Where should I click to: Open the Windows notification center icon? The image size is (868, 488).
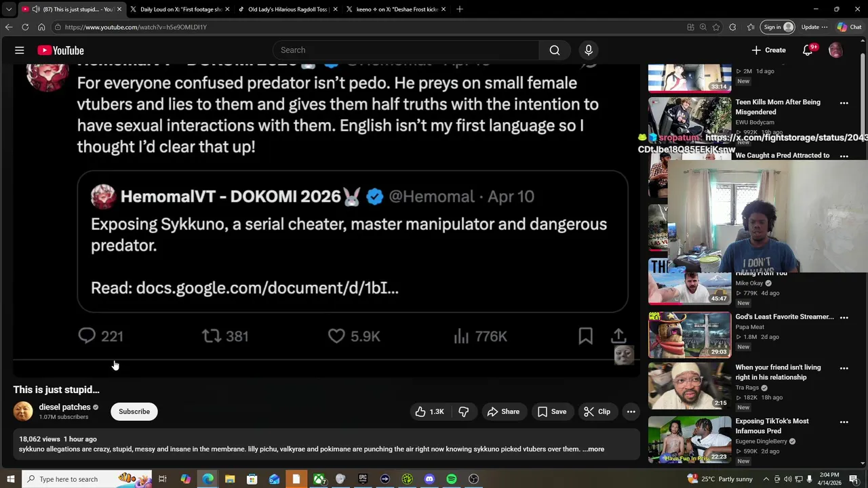pos(854,479)
